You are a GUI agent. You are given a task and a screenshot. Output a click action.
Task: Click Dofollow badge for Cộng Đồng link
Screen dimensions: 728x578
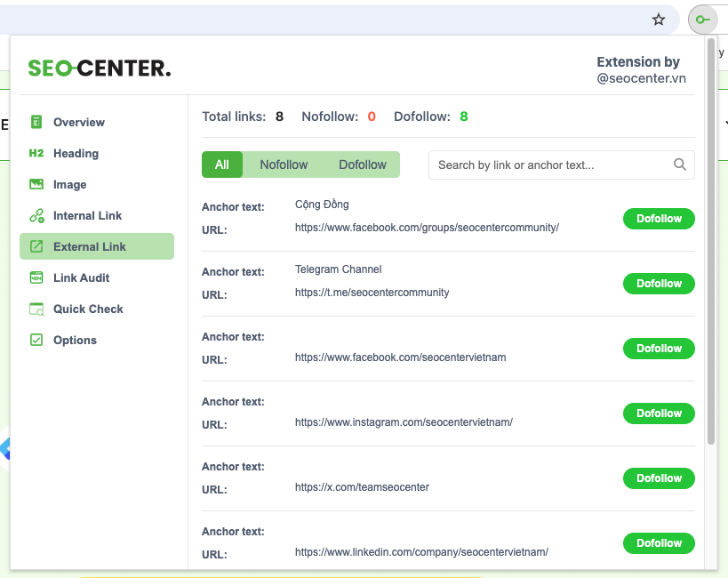659,219
